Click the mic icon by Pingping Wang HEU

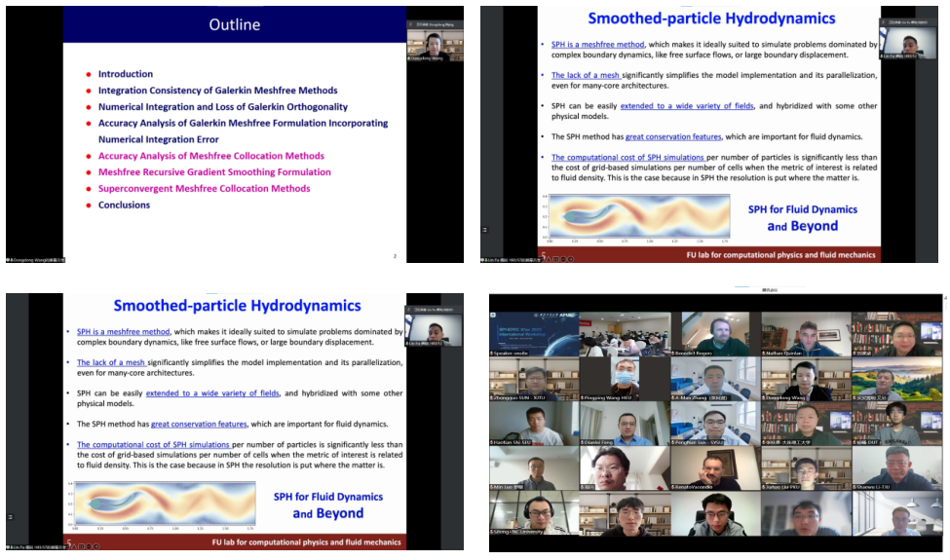583,397
